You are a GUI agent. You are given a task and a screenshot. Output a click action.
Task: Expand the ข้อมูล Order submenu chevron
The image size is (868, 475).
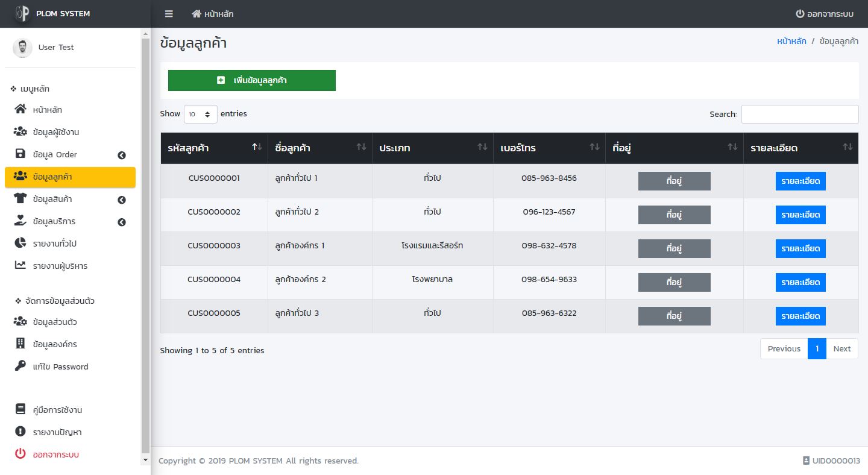[x=122, y=155]
